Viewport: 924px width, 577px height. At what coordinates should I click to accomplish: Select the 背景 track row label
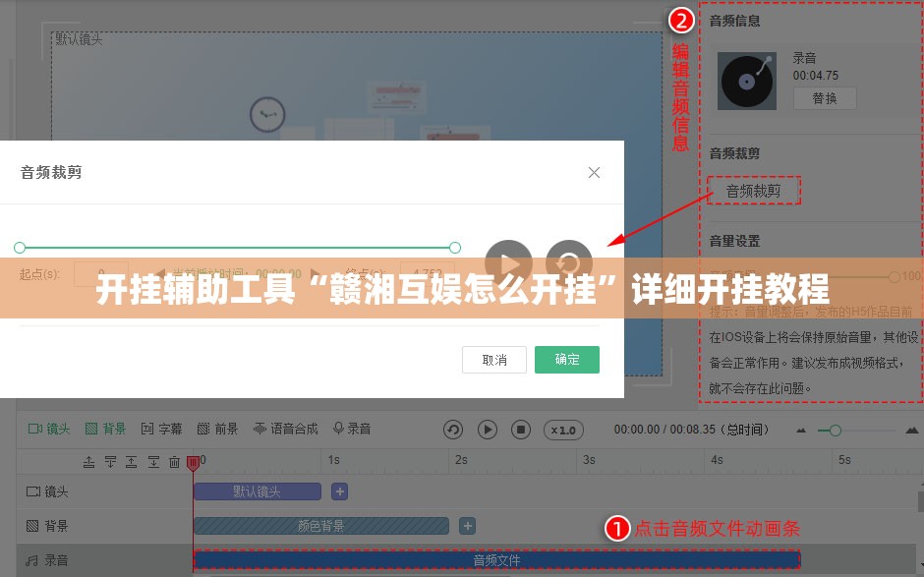pyautogui.click(x=48, y=526)
